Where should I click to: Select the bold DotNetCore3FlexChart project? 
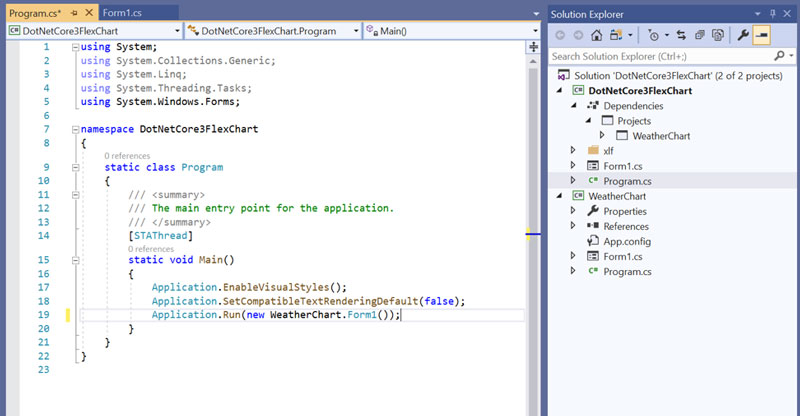(x=640, y=91)
